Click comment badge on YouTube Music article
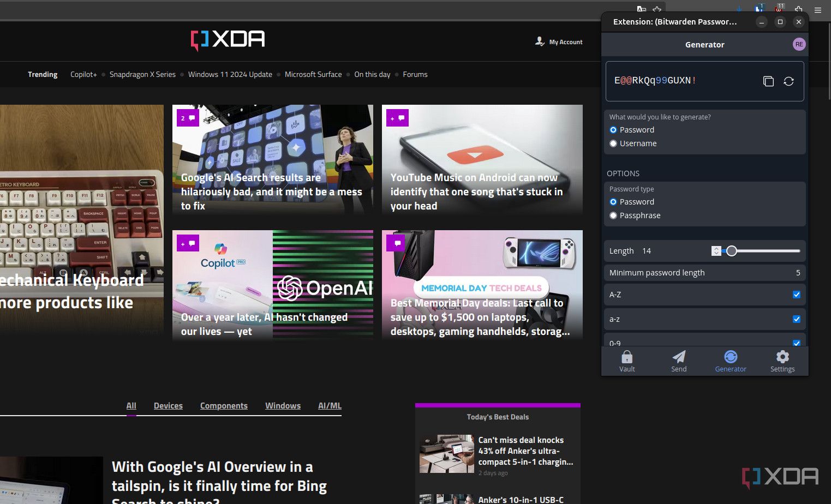Screen dimensions: 831x504 (397, 118)
